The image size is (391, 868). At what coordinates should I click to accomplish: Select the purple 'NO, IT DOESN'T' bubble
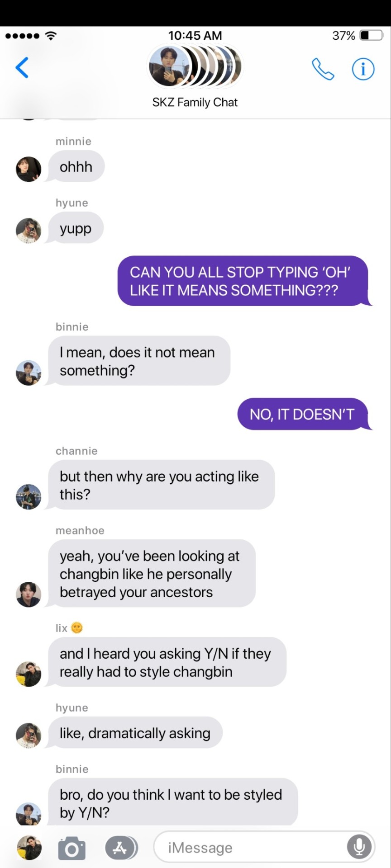point(302,414)
